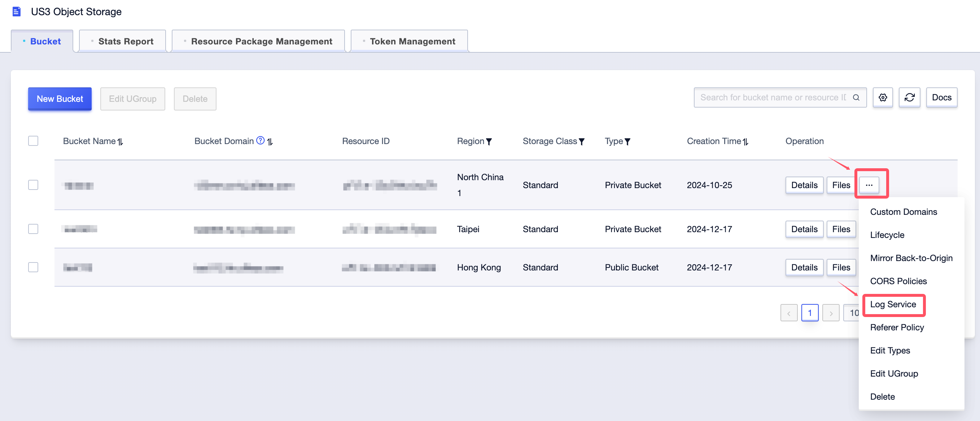The height and width of the screenshot is (421, 980).
Task: Open the Storage Class filter funnel
Action: (581, 142)
